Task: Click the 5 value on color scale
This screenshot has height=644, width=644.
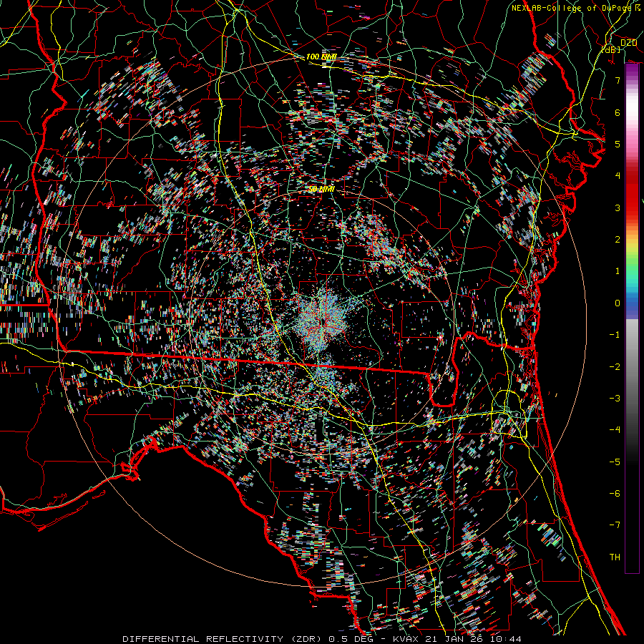Action: (x=618, y=144)
